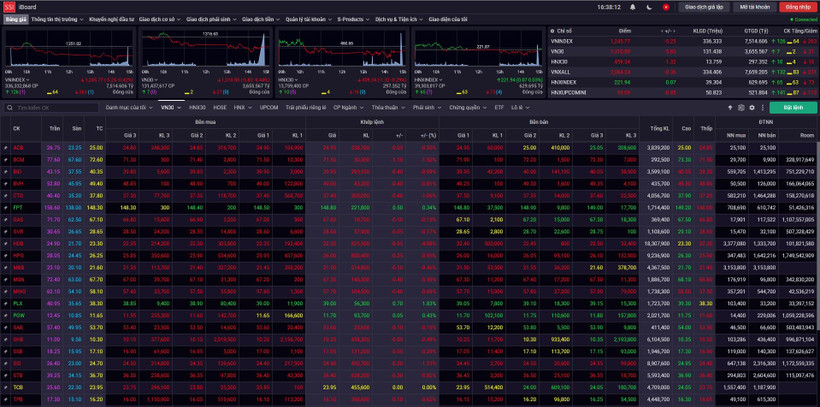Screen dimensions: 820x407
Task: Switch to the HOSE tab
Action: pos(219,107)
